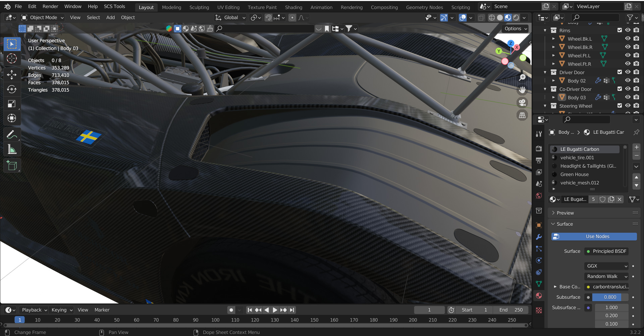Uncheck the Rims collection checkbox
Image resolution: width=644 pixels, height=336 pixels.
pyautogui.click(x=620, y=30)
